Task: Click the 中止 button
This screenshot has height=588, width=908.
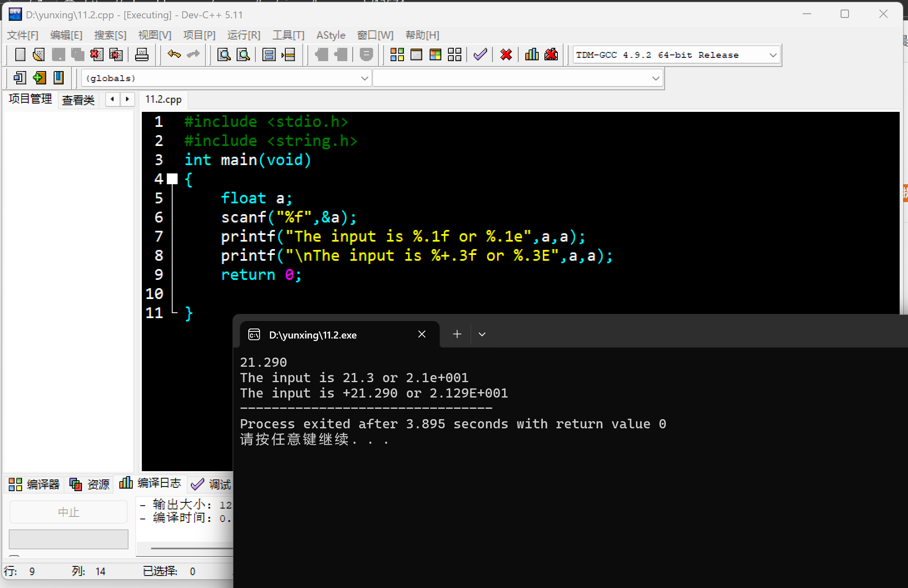Action: (69, 512)
